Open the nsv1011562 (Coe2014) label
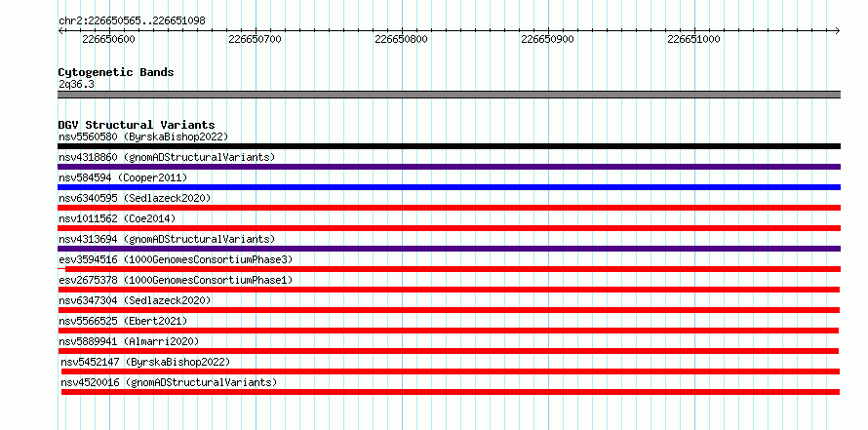Image resolution: width=868 pixels, height=430 pixels. click(x=117, y=218)
